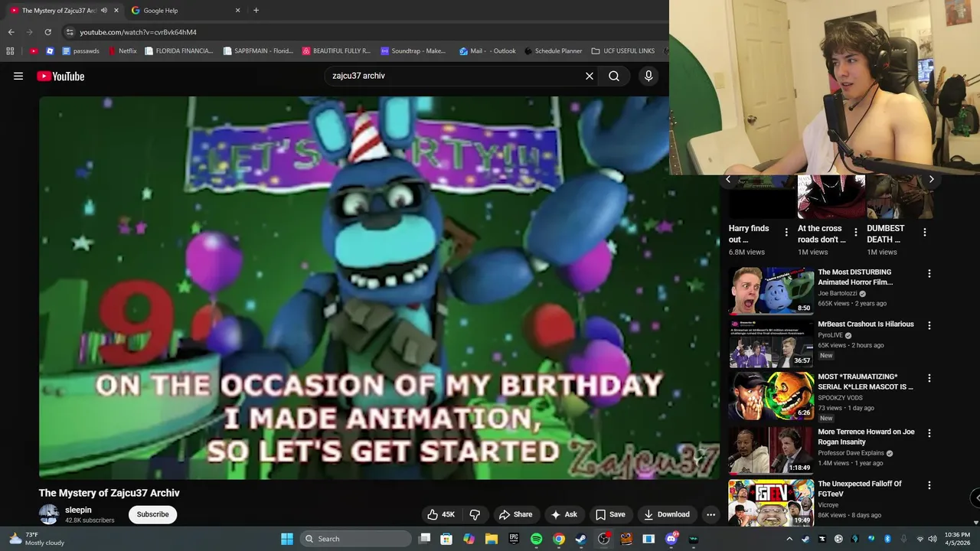This screenshot has height=551, width=980.
Task: Open Spotify from the taskbar
Action: pos(536,539)
